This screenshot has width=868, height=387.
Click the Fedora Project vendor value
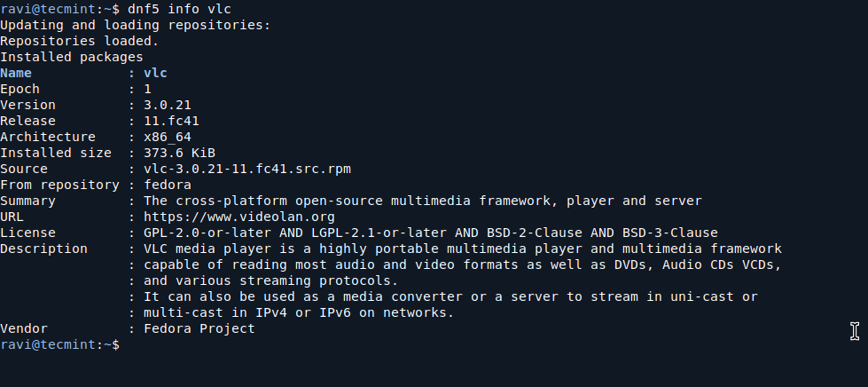tap(199, 328)
